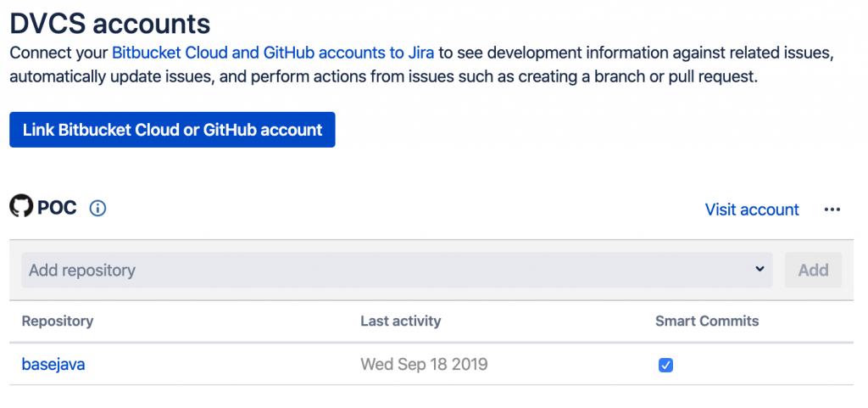Click the Last activity column header
The image size is (868, 408).
(400, 321)
